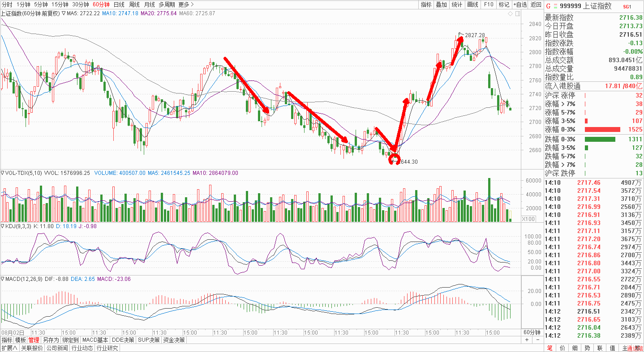This screenshot has width=644, height=352.
Task: Switch to the 月线 monthly chart
Action: [149, 4]
